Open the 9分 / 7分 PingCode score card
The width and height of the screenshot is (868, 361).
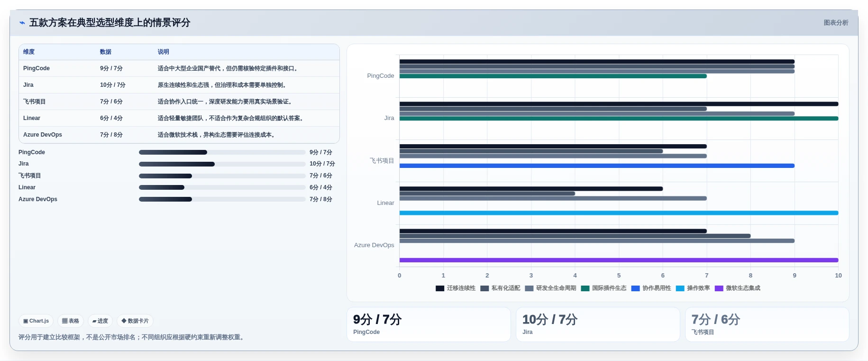click(x=429, y=324)
